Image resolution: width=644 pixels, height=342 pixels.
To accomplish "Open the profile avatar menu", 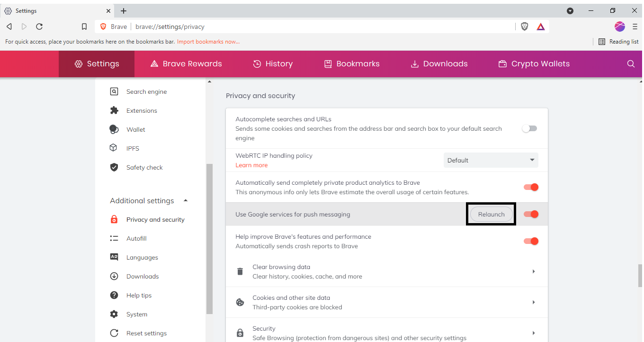I will pyautogui.click(x=620, y=27).
